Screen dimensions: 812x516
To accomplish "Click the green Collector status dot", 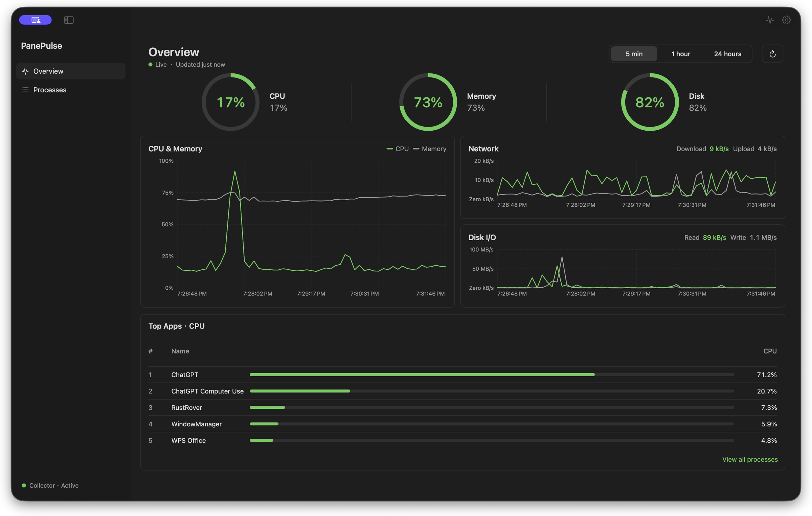I will point(24,486).
